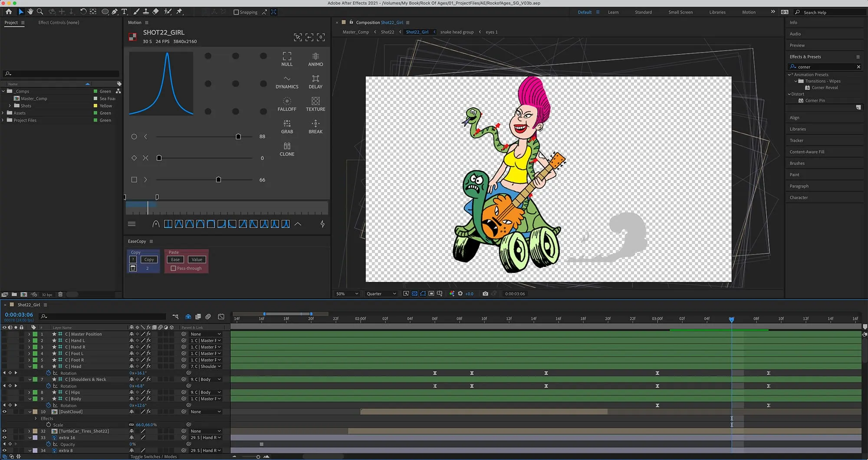The height and width of the screenshot is (460, 868).
Task: Expand the Shots folder in Project panel
Action: tap(10, 106)
